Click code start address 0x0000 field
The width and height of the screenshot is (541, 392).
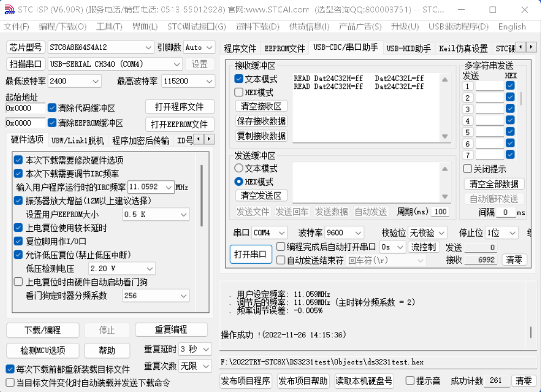(25, 108)
